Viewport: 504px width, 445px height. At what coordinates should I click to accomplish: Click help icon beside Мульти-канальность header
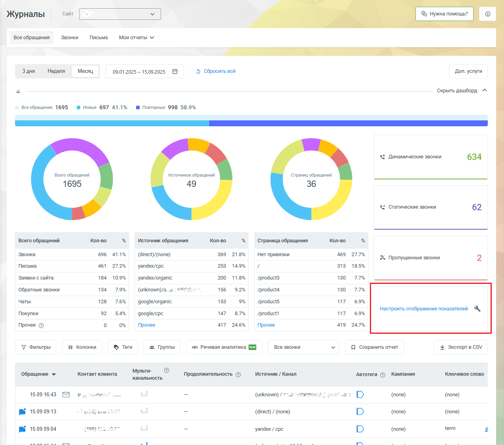pos(167,371)
